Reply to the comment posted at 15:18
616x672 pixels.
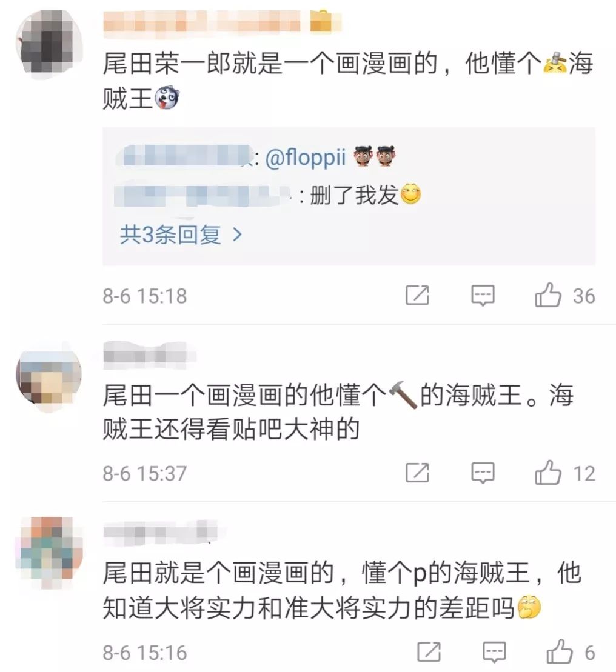tap(483, 295)
